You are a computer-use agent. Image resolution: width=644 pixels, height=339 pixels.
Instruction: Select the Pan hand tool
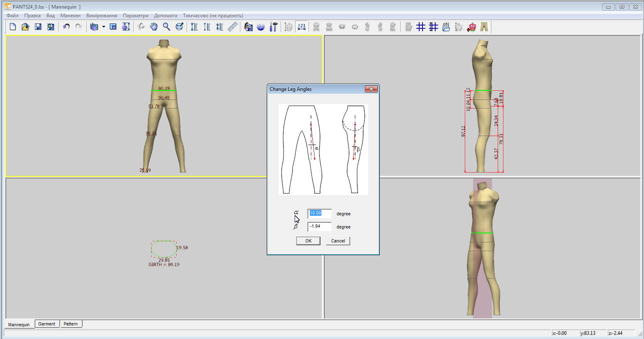[154, 27]
